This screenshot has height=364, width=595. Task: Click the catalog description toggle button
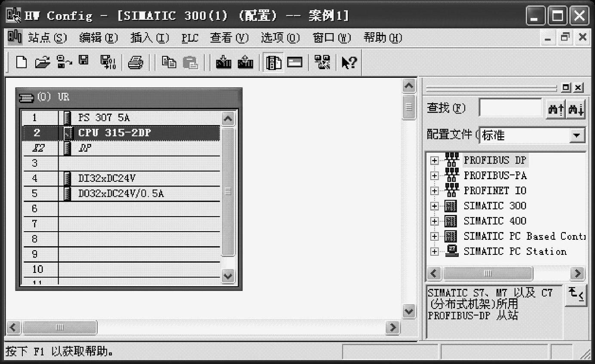(x=576, y=296)
